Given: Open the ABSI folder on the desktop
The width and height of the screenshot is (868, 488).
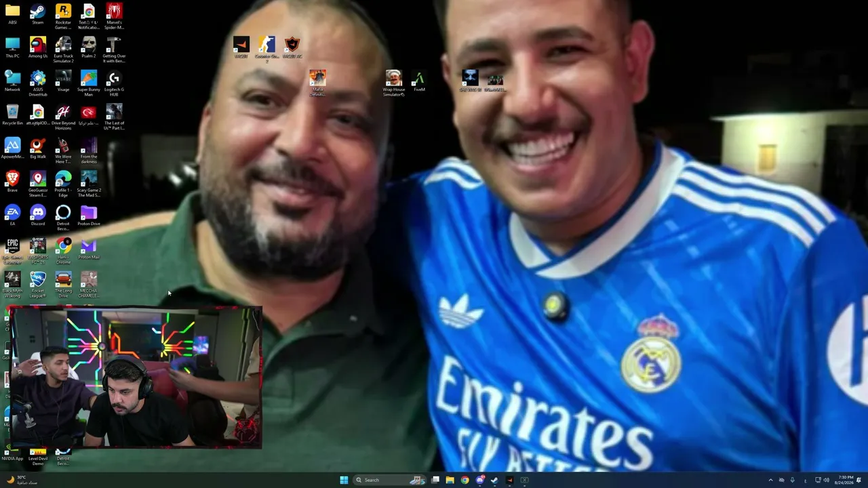Looking at the screenshot, I should [x=12, y=14].
